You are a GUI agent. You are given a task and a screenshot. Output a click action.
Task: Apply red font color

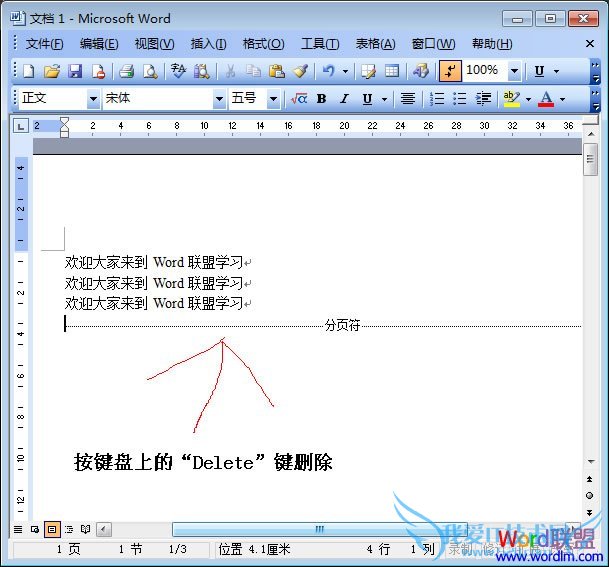[546, 99]
